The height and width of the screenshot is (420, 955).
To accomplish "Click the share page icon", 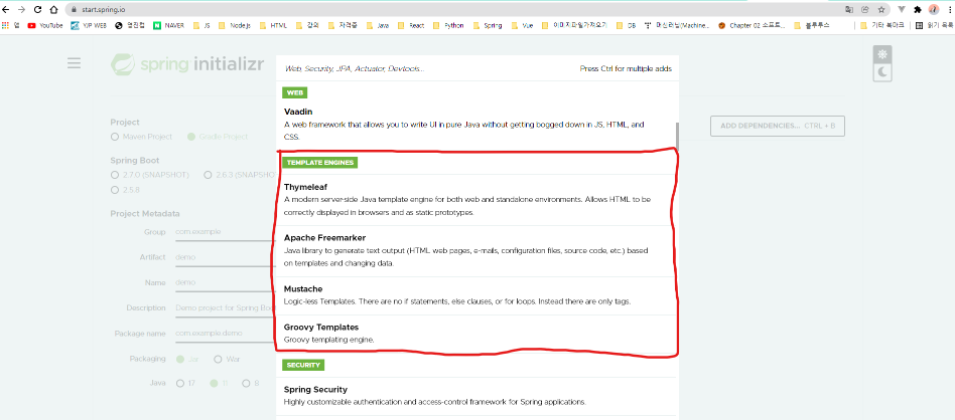I will [865, 10].
